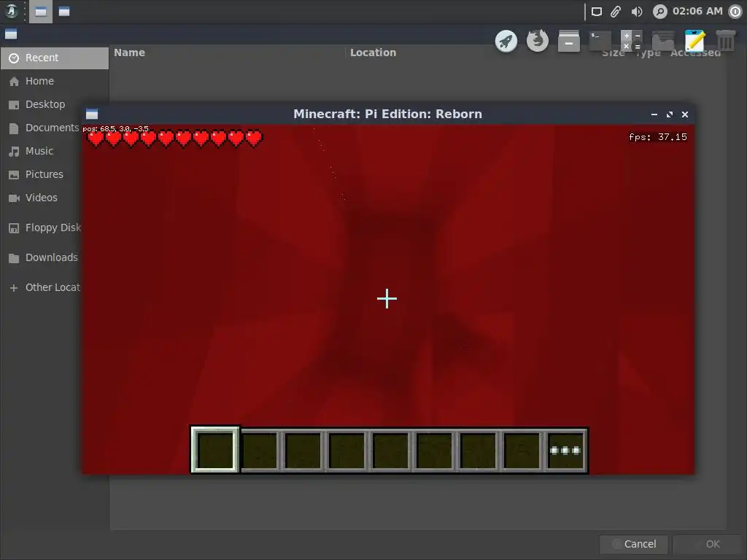Go to Home in the file dialog sidebar

(55, 81)
